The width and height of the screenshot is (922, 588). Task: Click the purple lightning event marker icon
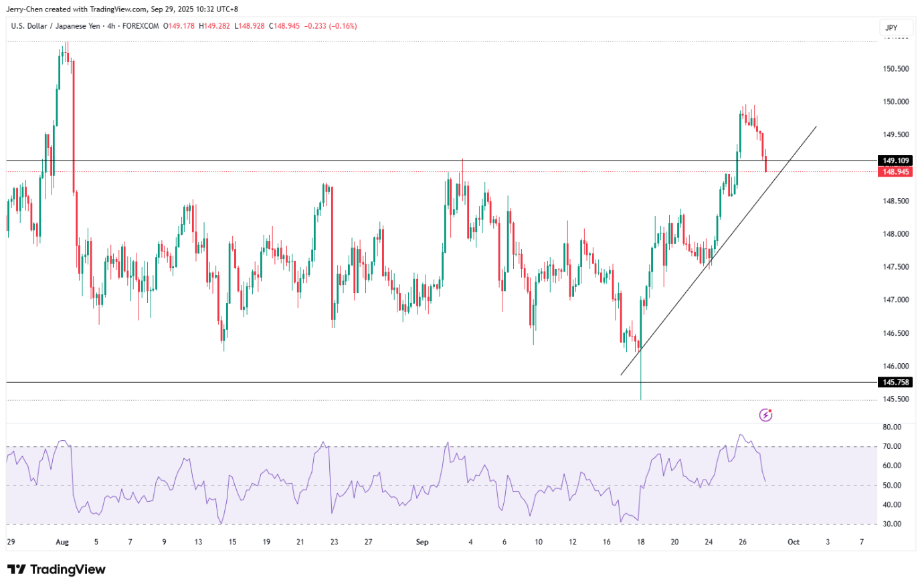pos(765,415)
